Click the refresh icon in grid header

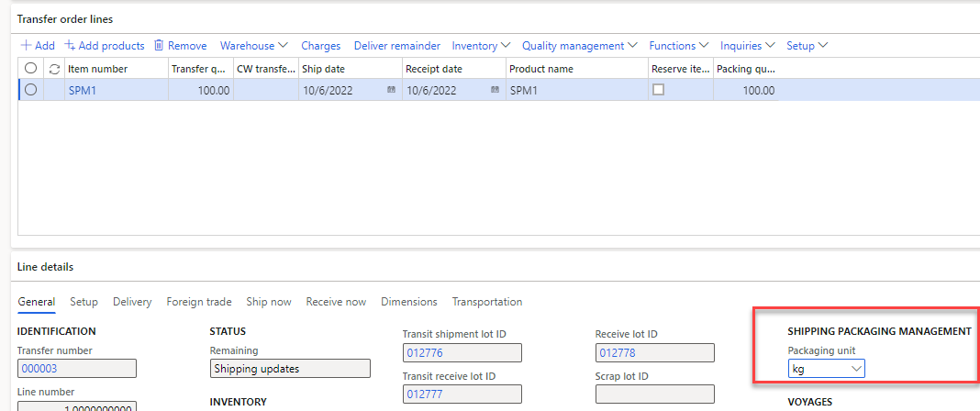[54, 69]
